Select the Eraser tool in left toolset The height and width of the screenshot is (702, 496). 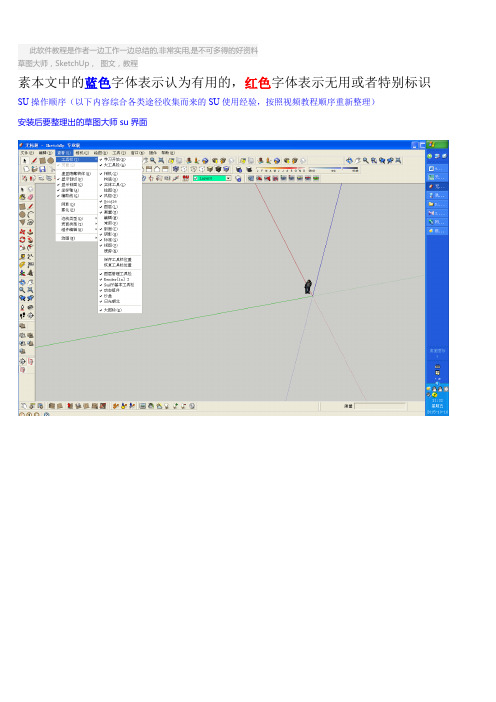point(30,197)
